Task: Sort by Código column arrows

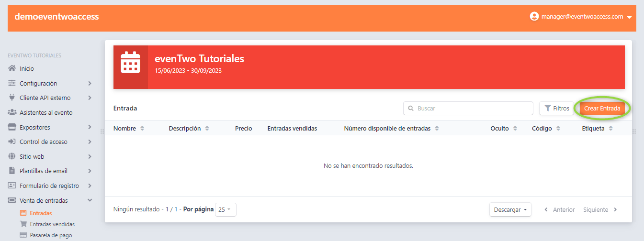Action: tap(558, 129)
